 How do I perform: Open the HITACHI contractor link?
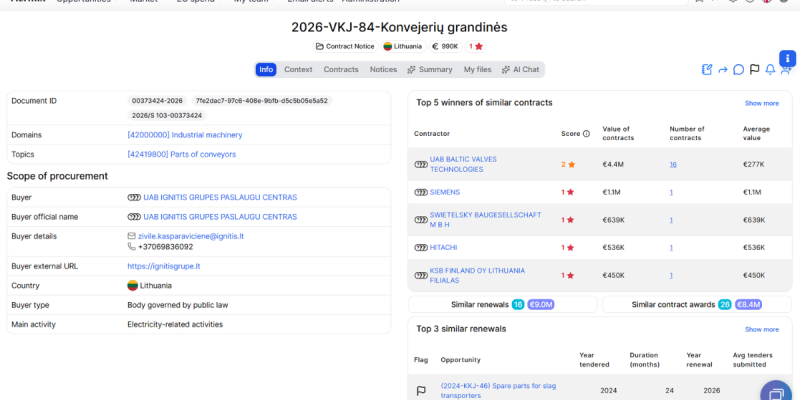click(x=443, y=247)
